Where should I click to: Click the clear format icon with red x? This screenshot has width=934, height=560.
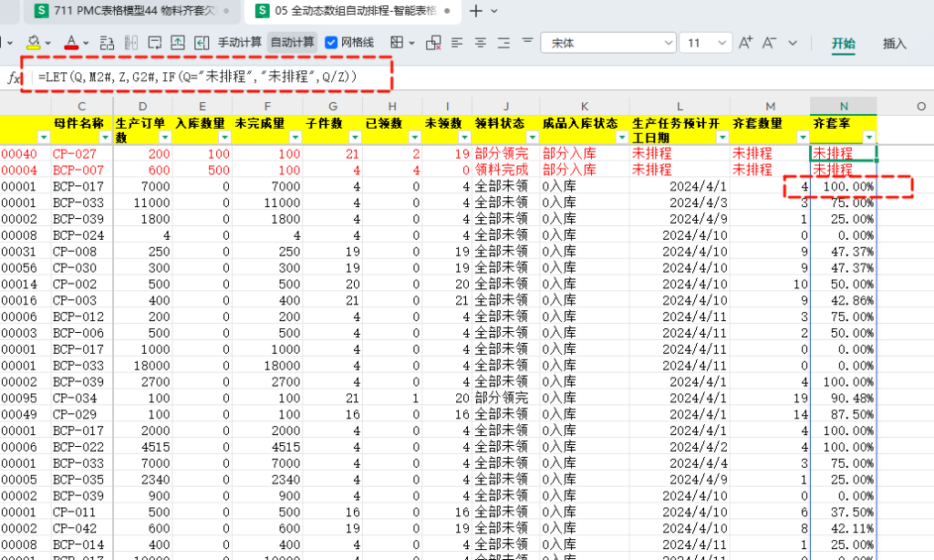pyautogui.click(x=433, y=42)
